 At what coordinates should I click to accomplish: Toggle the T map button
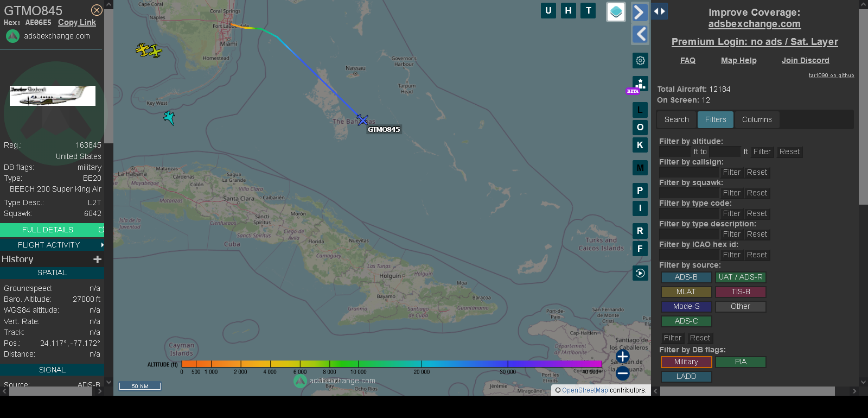point(589,10)
